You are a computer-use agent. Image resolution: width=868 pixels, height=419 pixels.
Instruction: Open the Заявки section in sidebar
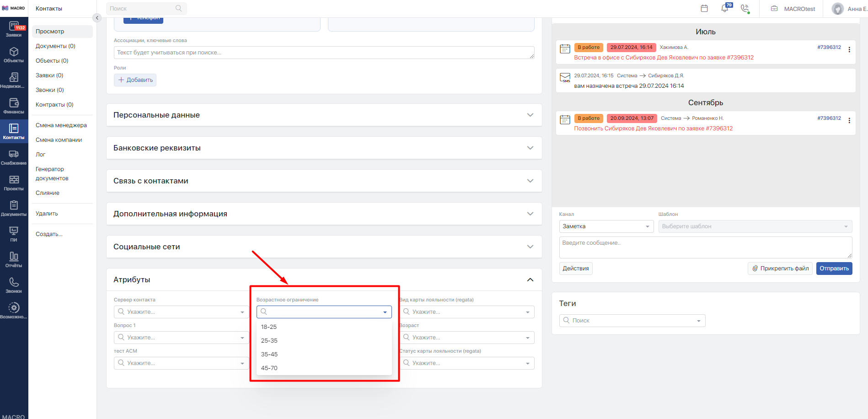pyautogui.click(x=14, y=29)
